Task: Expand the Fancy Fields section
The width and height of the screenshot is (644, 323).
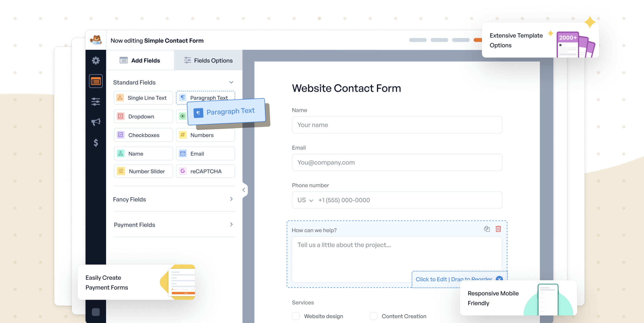Action: pyautogui.click(x=231, y=199)
